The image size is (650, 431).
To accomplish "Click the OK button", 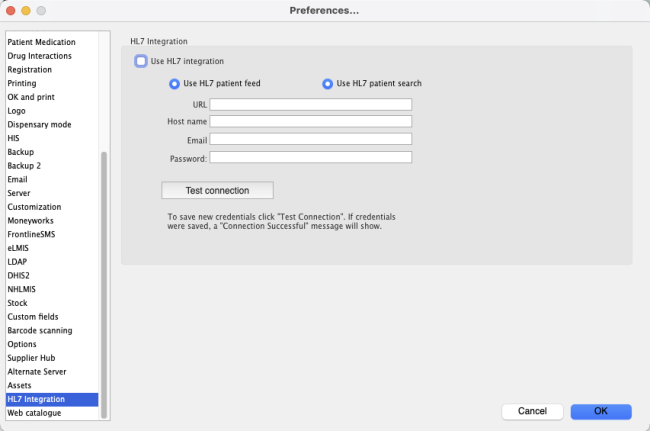I will (x=601, y=411).
